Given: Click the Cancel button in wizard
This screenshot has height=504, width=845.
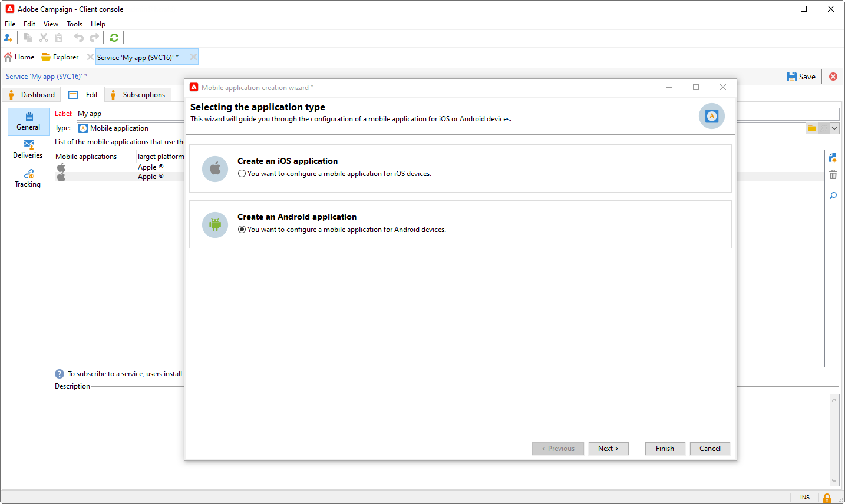Looking at the screenshot, I should [710, 449].
